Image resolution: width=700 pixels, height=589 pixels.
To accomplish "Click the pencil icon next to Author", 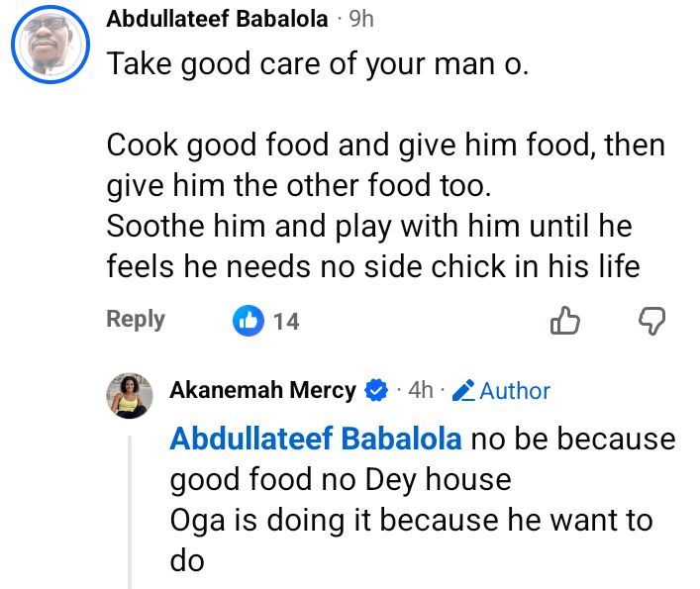I will point(464,391).
